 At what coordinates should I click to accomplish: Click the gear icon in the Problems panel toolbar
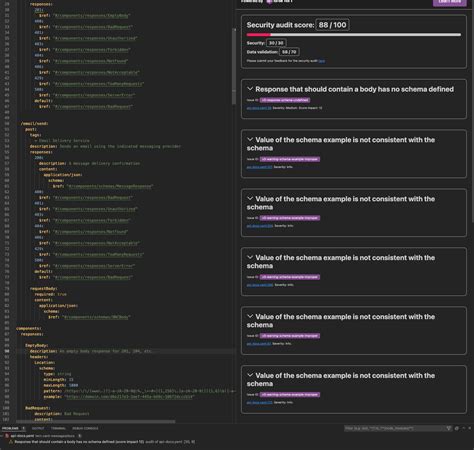pos(457,428)
